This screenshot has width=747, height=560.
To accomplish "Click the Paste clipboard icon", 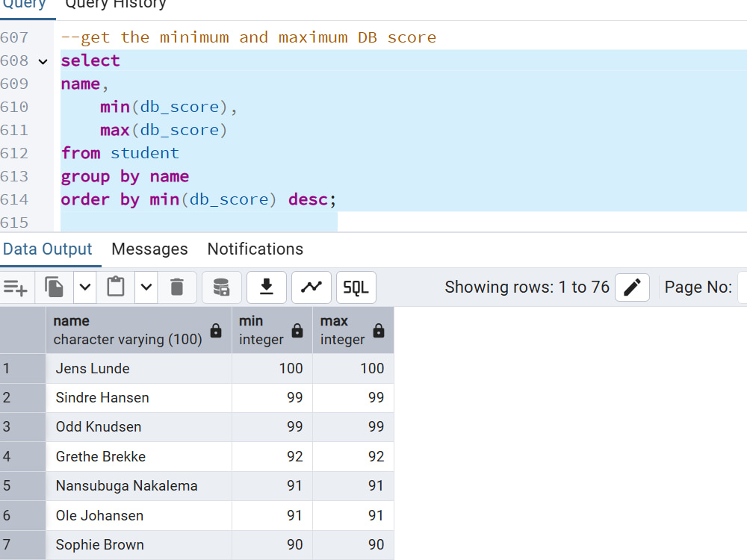I will point(115,287).
